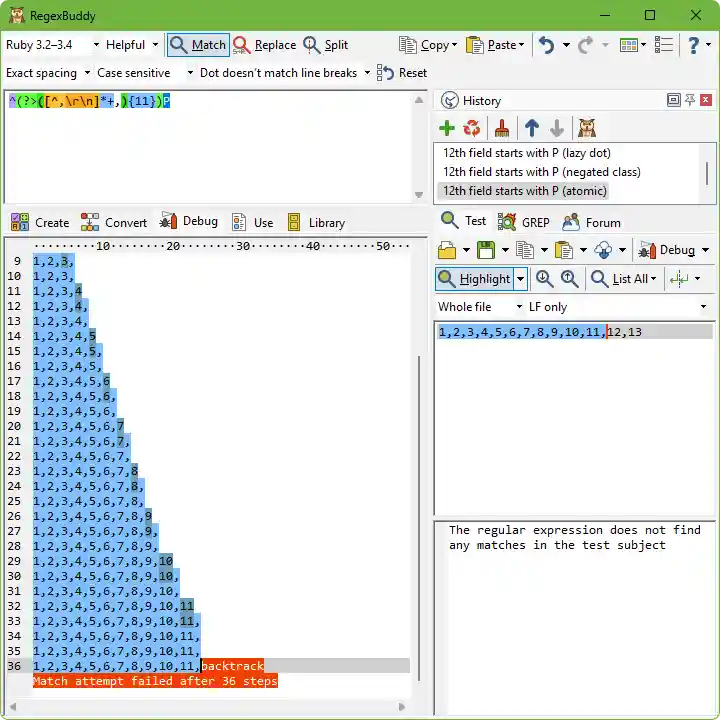Screen dimensions: 720x720
Task: Click the Debug button in Test toolbar
Action: [x=666, y=250]
